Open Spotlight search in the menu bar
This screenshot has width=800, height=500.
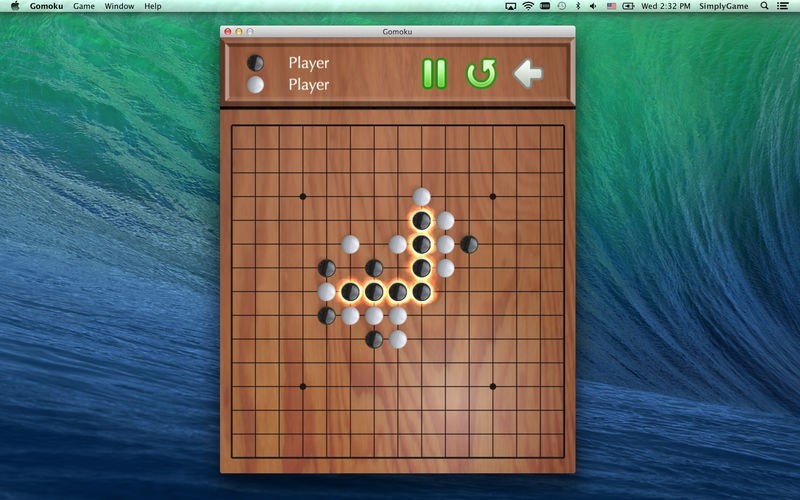(x=764, y=6)
